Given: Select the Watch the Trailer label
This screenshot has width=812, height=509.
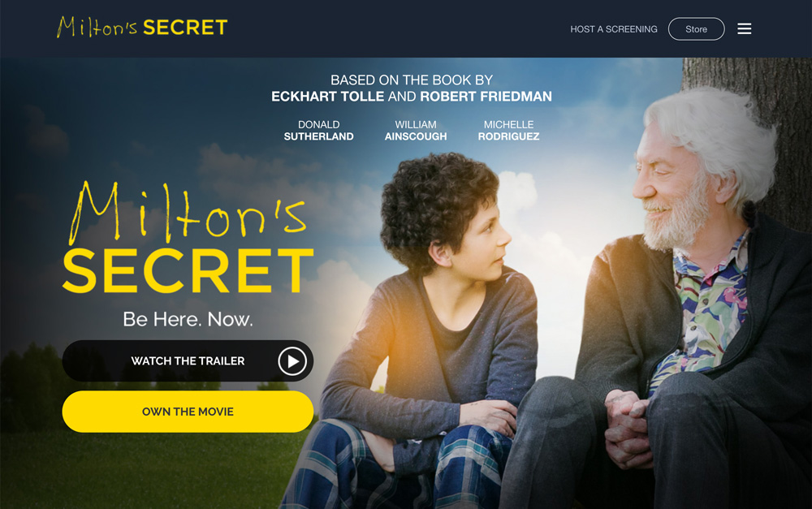Looking at the screenshot, I should click(188, 361).
